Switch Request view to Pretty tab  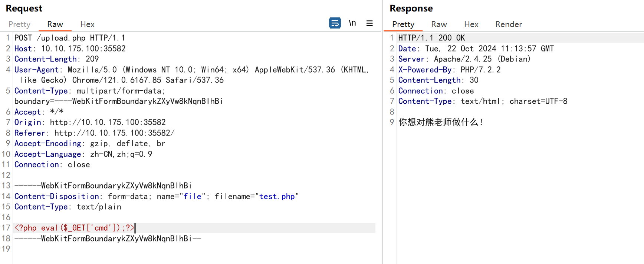(19, 24)
